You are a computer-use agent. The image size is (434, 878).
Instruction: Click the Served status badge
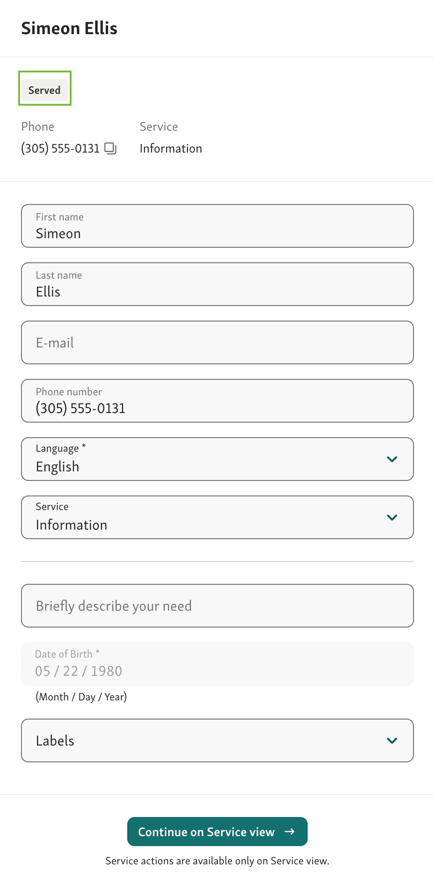(x=45, y=90)
